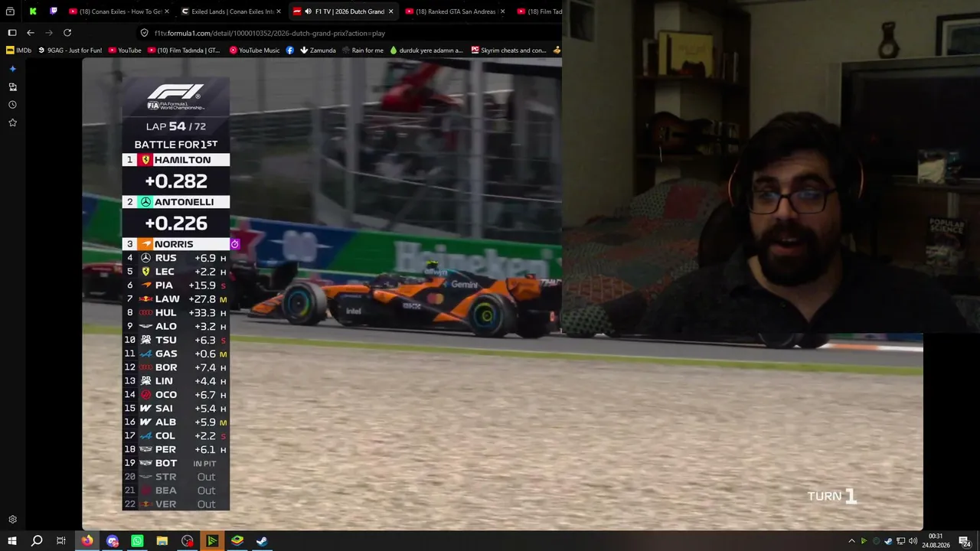
Task: Open the Kick pinned tab
Action: 33,11
